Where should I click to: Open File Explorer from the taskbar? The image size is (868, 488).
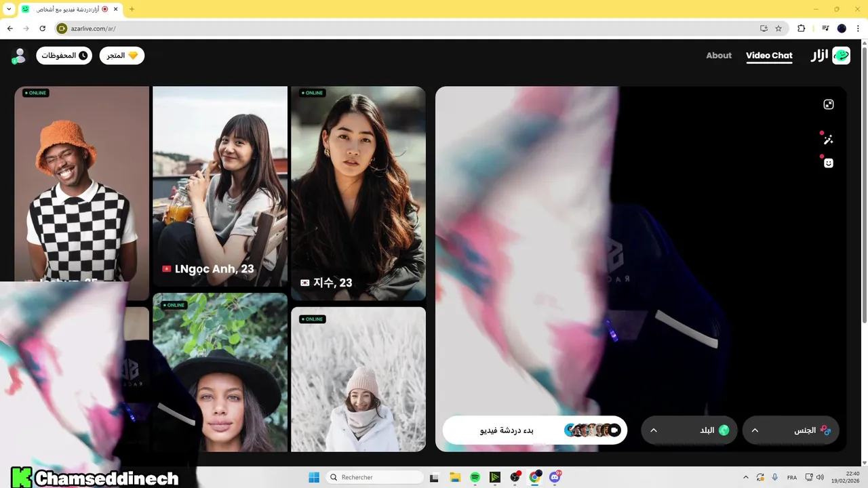tap(455, 477)
